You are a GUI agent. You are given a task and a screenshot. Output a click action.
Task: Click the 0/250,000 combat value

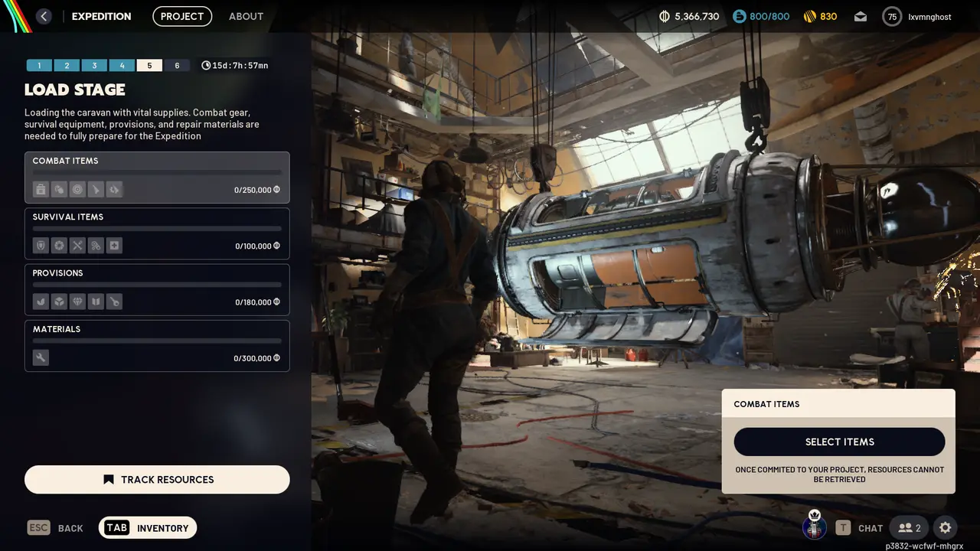click(x=257, y=190)
